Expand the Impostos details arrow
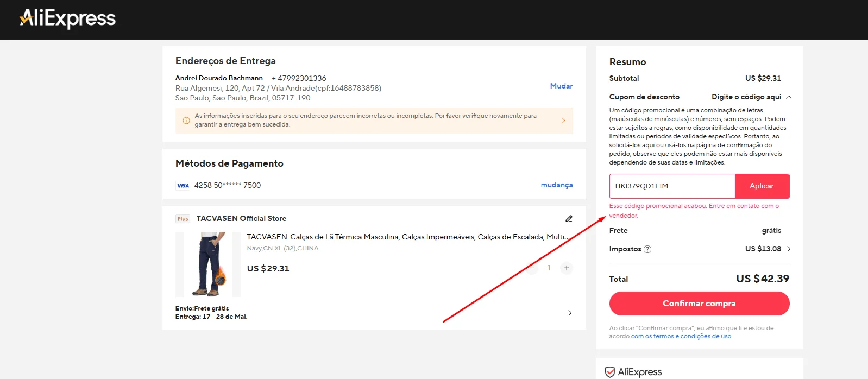Image resolution: width=868 pixels, height=379 pixels. (x=789, y=249)
